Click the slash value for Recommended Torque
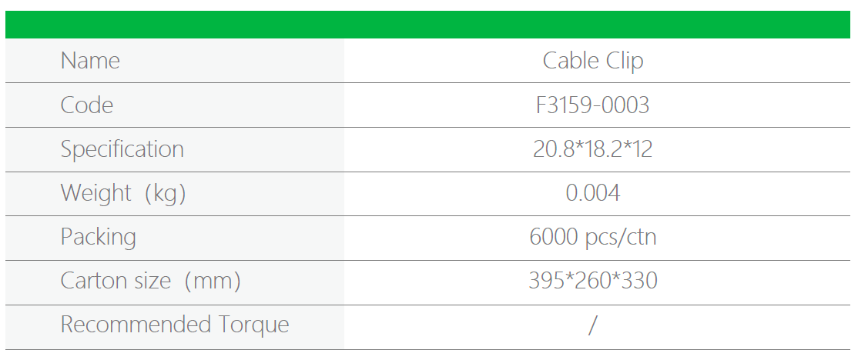The image size is (868, 360). coord(592,325)
